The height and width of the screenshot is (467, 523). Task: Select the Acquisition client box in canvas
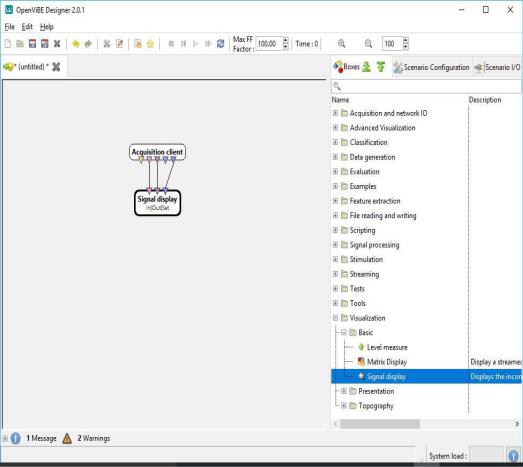(x=157, y=152)
